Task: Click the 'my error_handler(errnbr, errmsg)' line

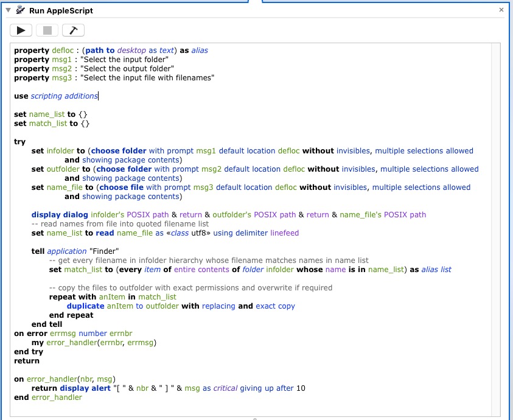Action: 94,343
